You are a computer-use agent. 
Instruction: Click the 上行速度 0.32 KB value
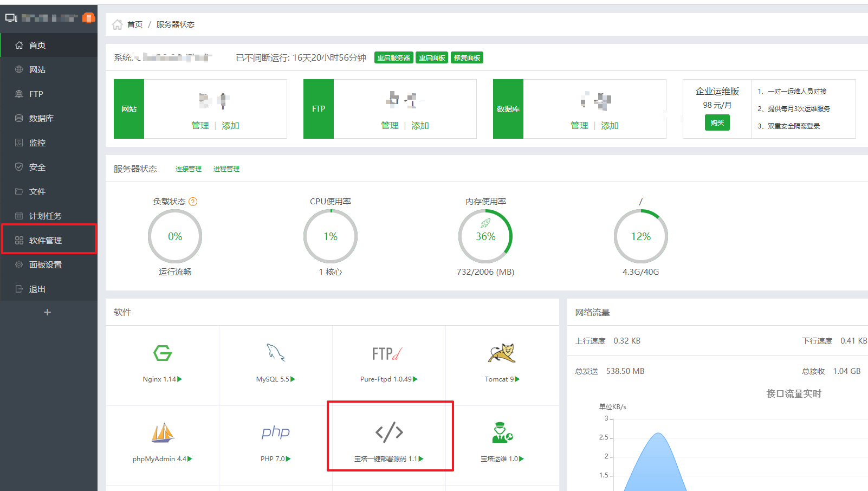[627, 341]
